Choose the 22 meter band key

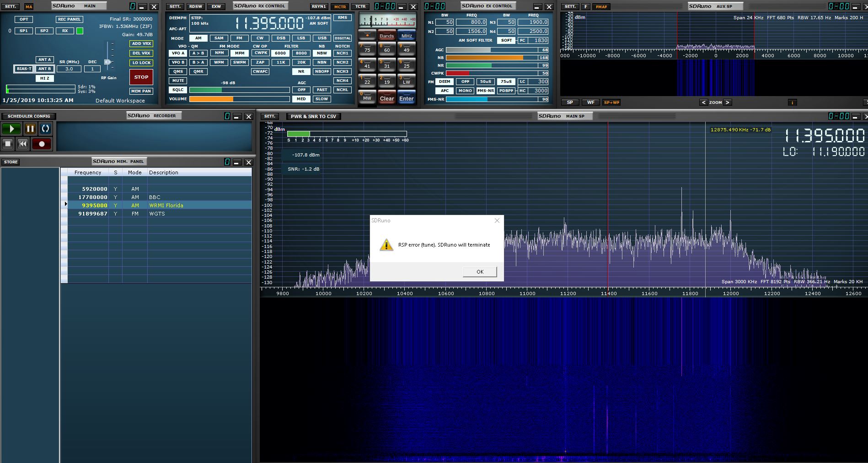[x=367, y=81]
